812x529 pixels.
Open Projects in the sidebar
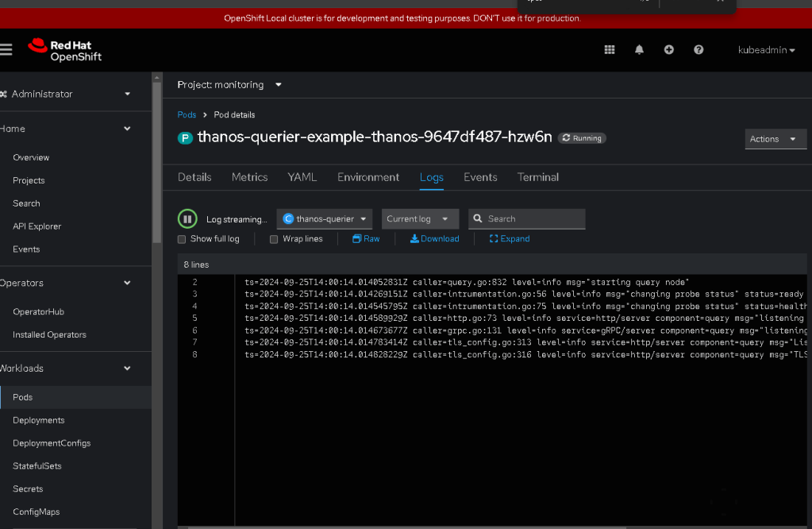pyautogui.click(x=29, y=180)
